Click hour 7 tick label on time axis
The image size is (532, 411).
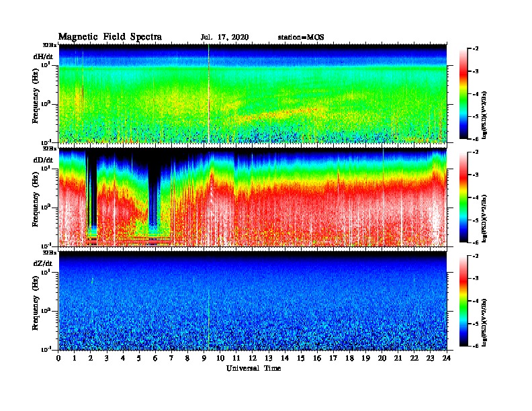(x=171, y=358)
